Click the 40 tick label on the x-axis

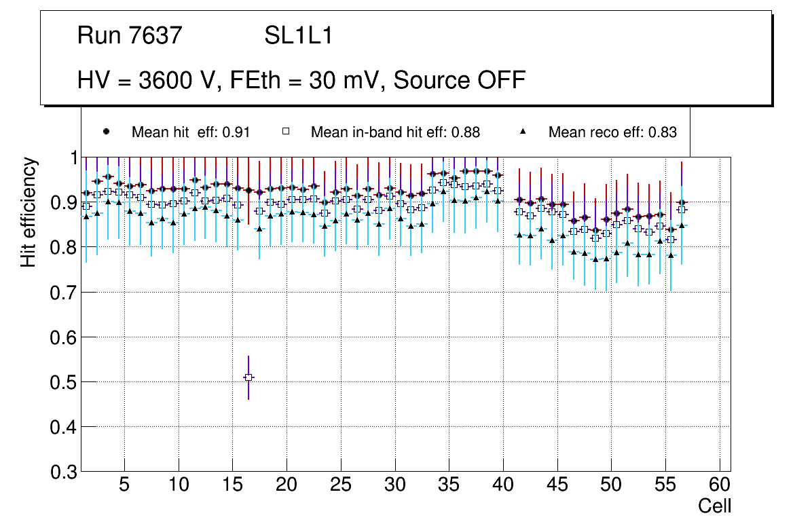503,485
